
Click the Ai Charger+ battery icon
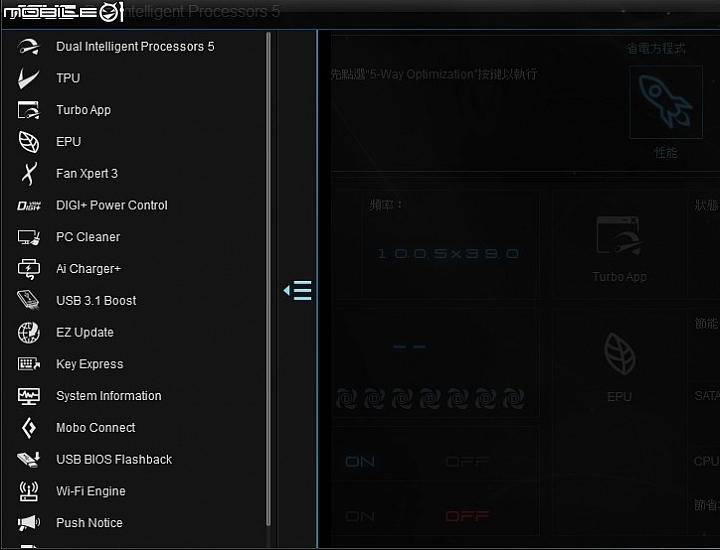(28, 269)
